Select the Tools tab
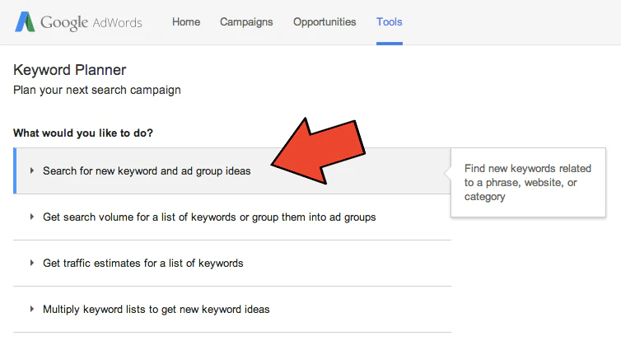This screenshot has height=364, width=621. [x=390, y=22]
